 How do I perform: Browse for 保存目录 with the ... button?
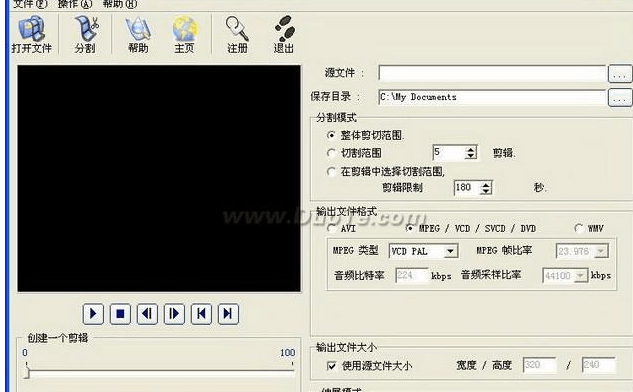coord(620,98)
